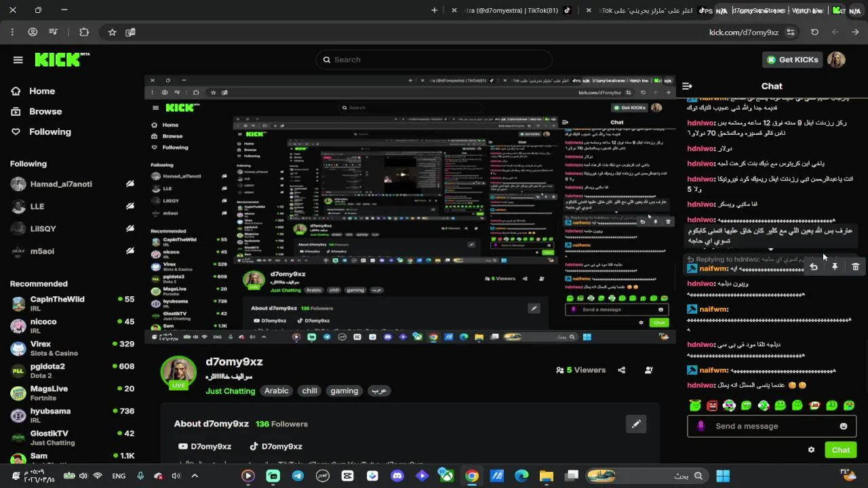Image resolution: width=868 pixels, height=488 pixels.
Task: Open the profile avatar menu
Action: click(x=836, y=60)
